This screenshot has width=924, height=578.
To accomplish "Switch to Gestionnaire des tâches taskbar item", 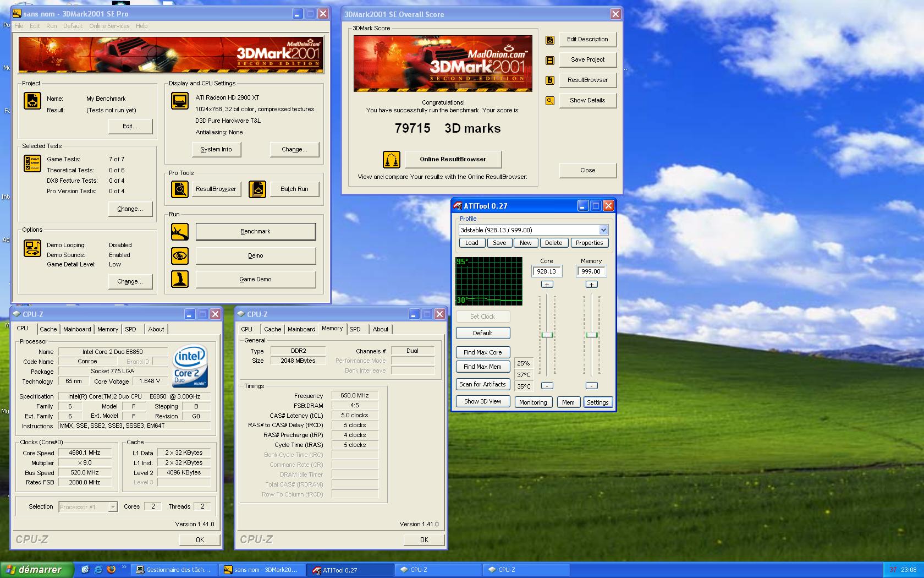I will click(175, 570).
